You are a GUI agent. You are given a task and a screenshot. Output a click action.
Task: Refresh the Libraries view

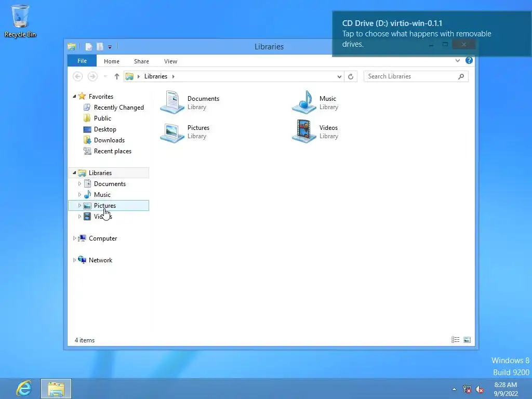pyautogui.click(x=351, y=77)
